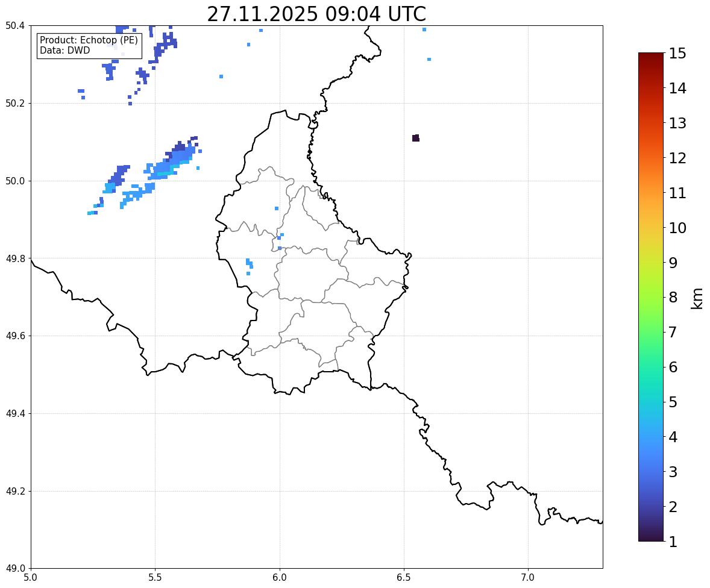Click the single-digit colorbar tick label '5'
Image resolution: width=710 pixels, height=588 pixels.
point(673,402)
